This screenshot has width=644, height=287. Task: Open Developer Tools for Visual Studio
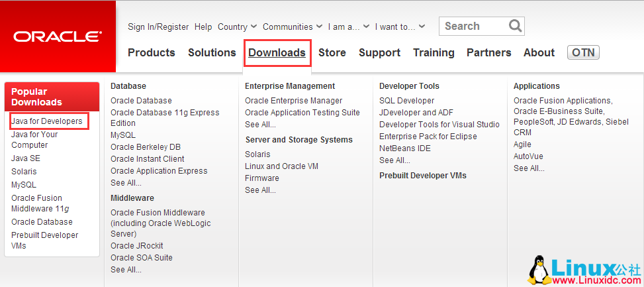click(439, 125)
